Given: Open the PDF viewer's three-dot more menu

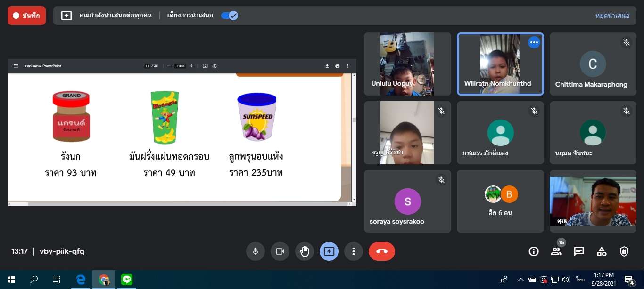Looking at the screenshot, I should 348,66.
